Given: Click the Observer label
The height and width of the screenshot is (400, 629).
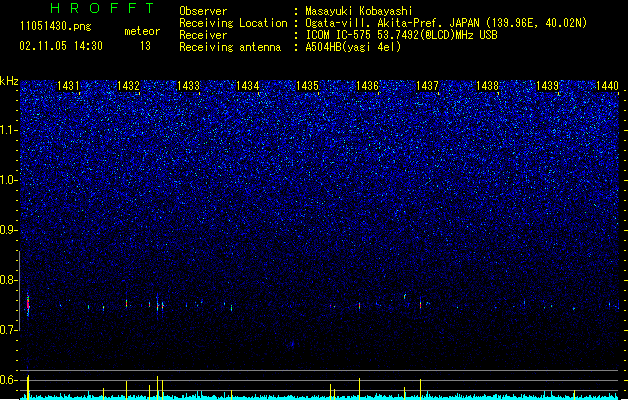Looking at the screenshot, I should tap(203, 11).
